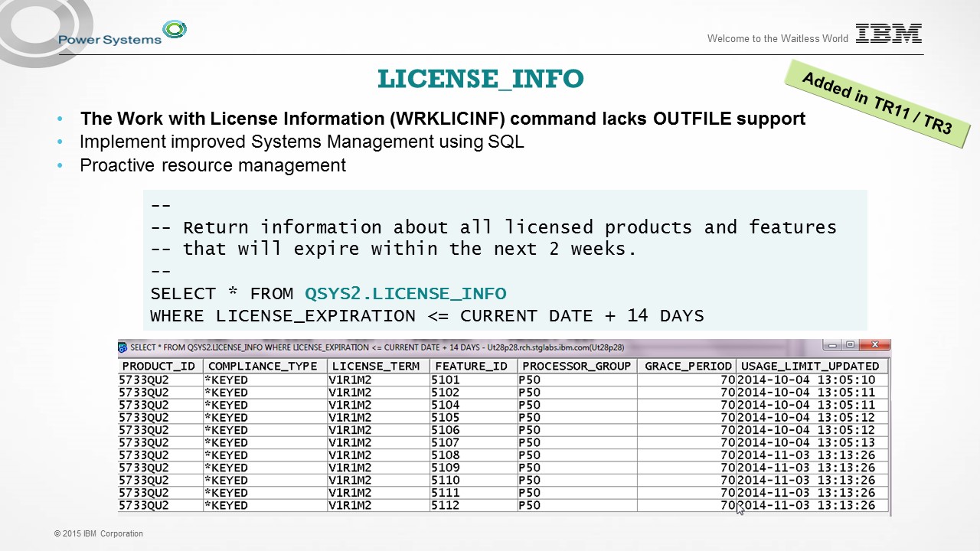This screenshot has width=980, height=551.
Task: Click P50 in the feature 5109 row
Action: (577, 468)
